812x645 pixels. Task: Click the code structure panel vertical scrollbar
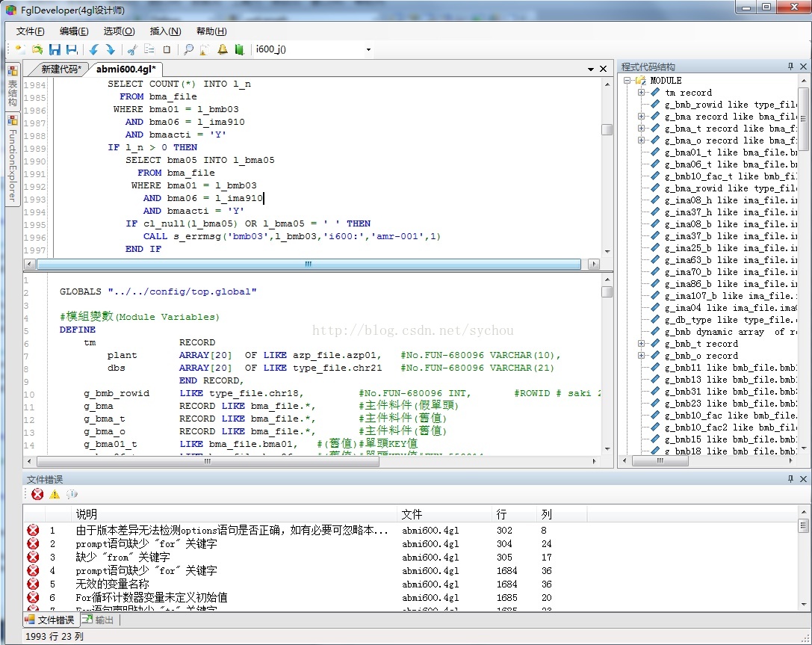tap(803, 119)
